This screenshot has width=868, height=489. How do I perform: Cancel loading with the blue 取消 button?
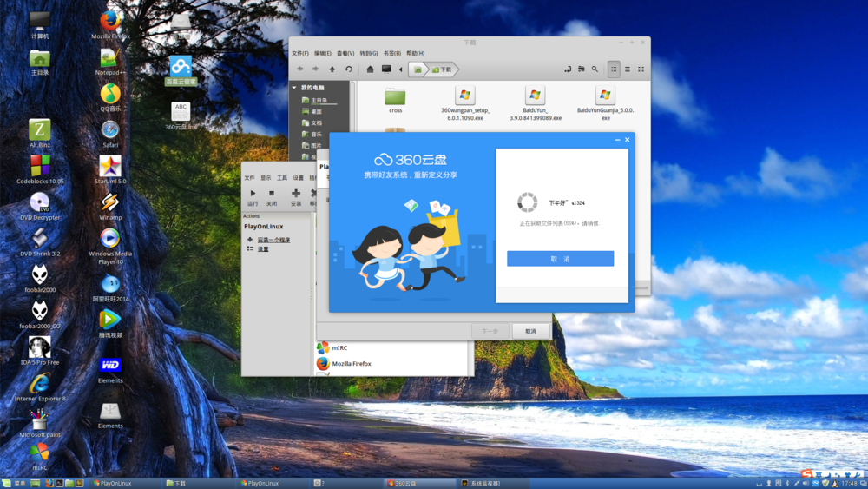(560, 259)
